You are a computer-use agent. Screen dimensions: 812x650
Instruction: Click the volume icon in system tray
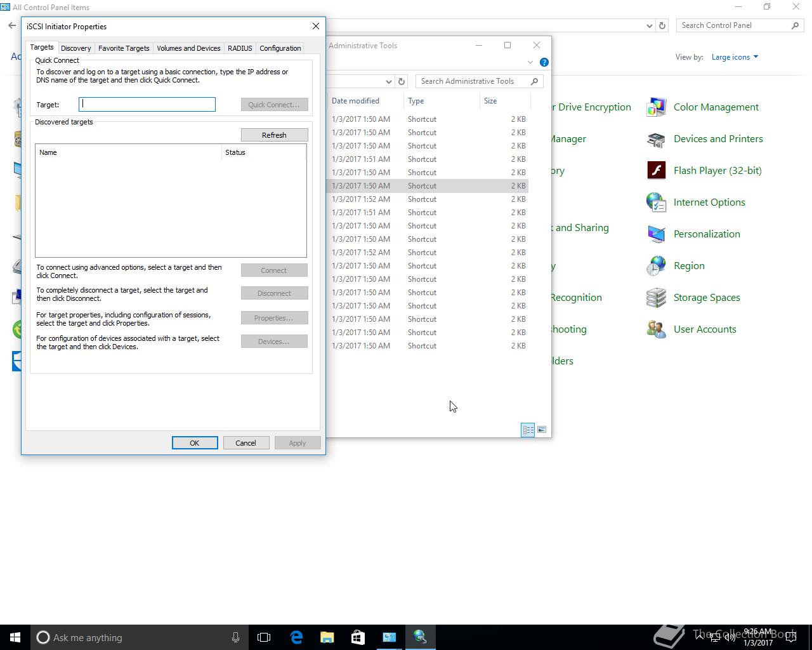click(730, 637)
